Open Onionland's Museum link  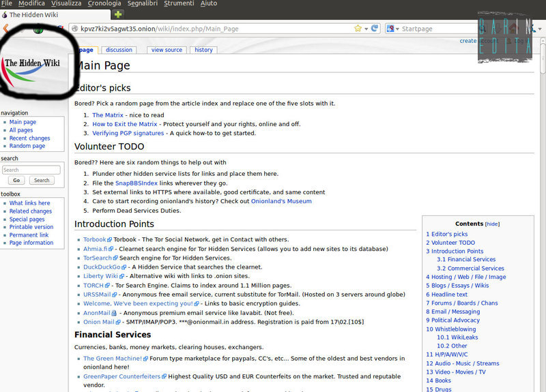[281, 201]
